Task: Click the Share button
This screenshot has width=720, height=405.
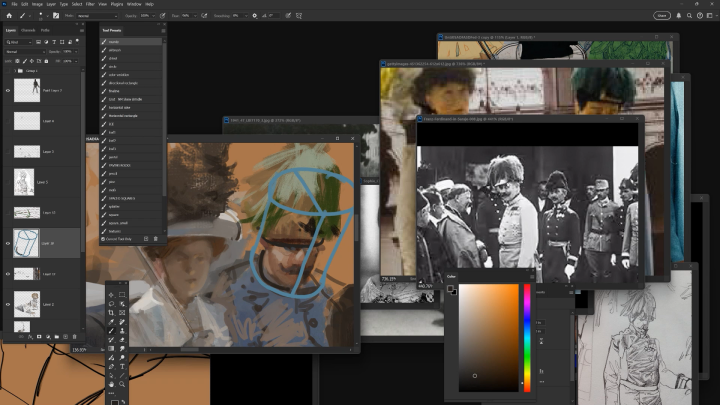Action: [x=662, y=16]
